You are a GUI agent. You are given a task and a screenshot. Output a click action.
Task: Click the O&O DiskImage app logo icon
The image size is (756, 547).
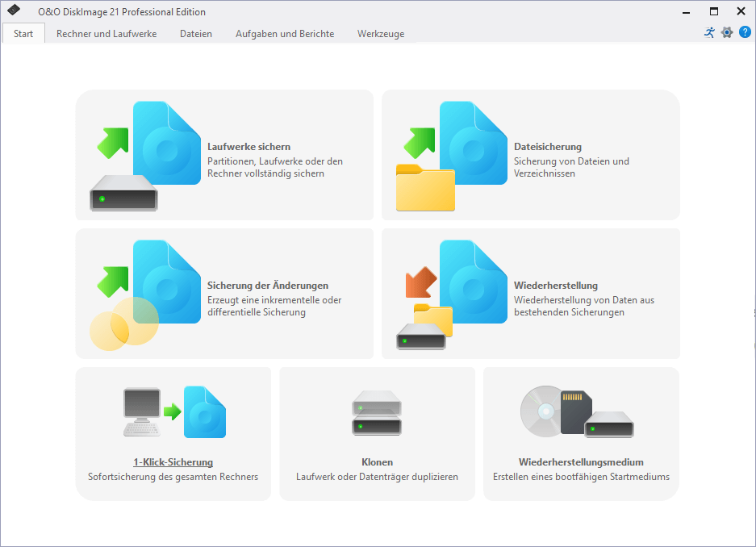click(14, 10)
